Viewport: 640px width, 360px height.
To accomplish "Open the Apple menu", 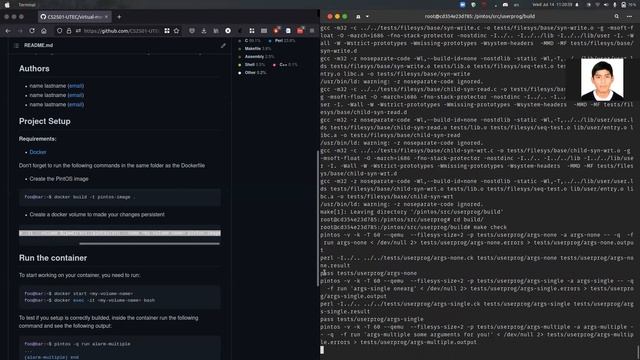I will coord(7,4).
